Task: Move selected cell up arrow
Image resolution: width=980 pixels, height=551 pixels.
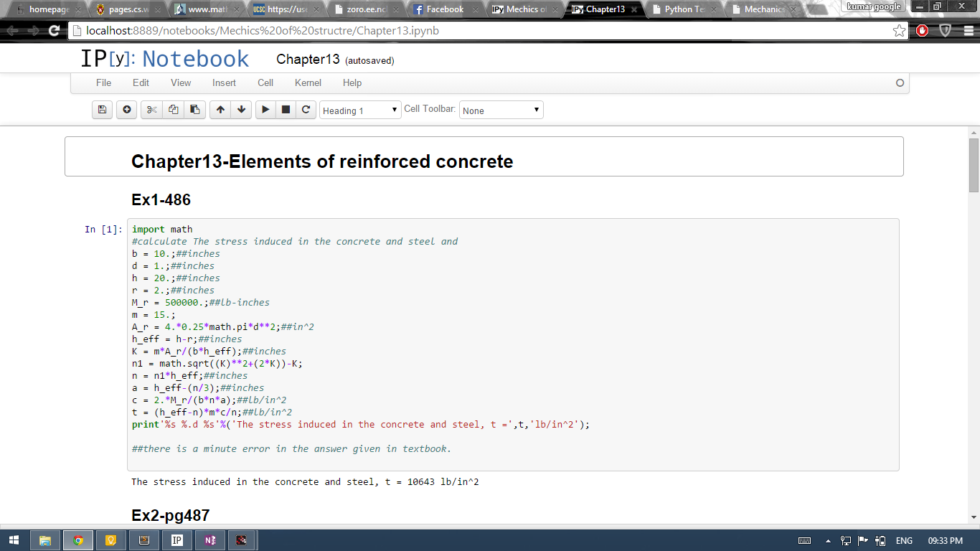Action: tap(220, 110)
